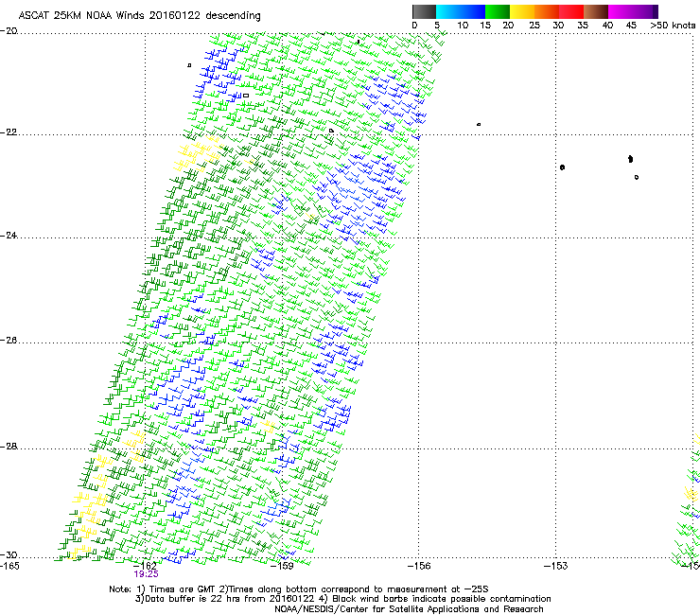The height and width of the screenshot is (615, 700).
Task: Click the '-159' longitude axis label
Action: [x=282, y=566]
